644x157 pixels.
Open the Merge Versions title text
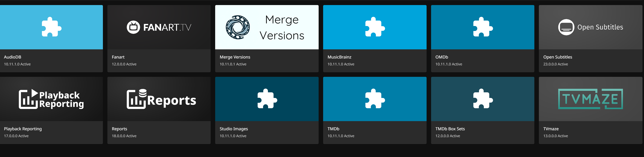coord(235,57)
